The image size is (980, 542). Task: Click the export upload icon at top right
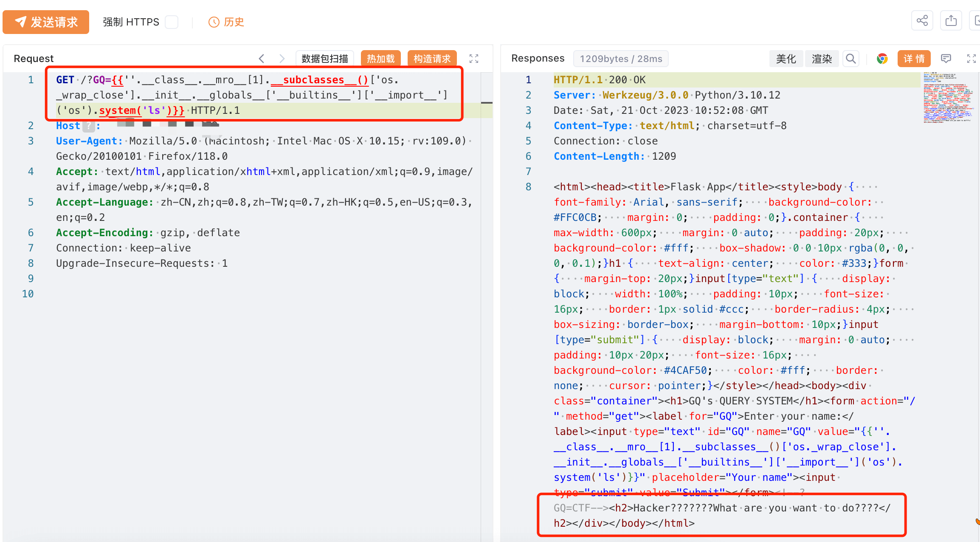point(951,21)
